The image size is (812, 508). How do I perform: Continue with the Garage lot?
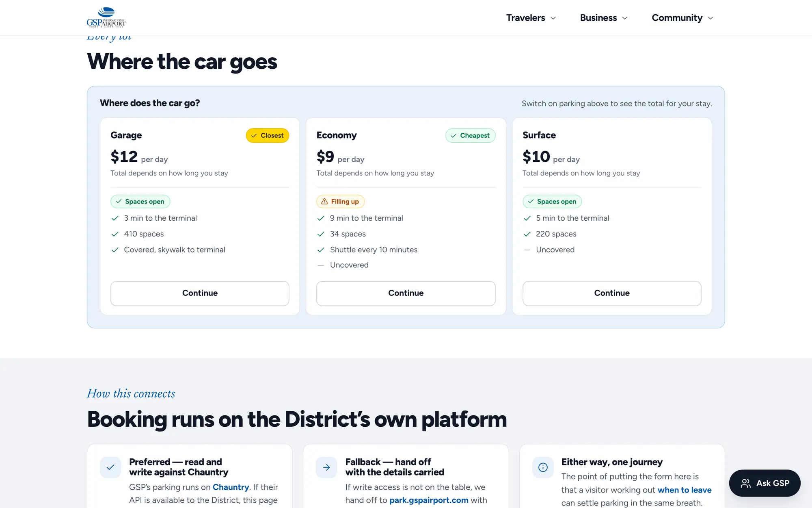(200, 293)
